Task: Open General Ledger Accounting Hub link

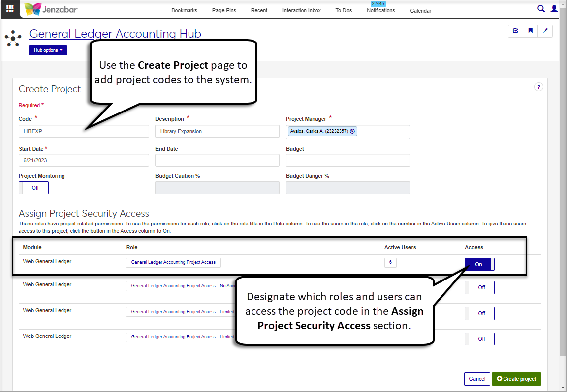Action: pyautogui.click(x=115, y=34)
